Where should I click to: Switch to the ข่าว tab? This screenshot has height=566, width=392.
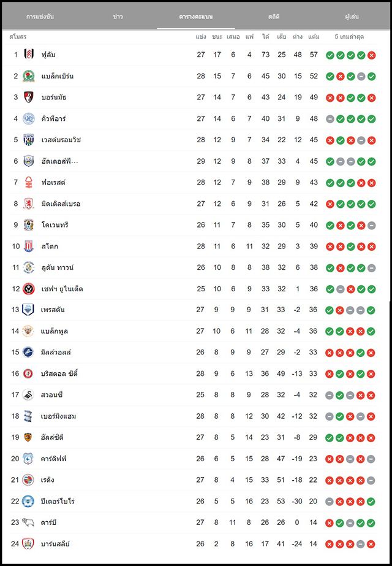coord(118,17)
